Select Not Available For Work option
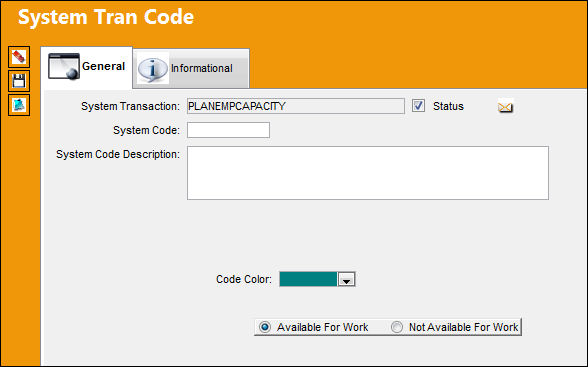The image size is (588, 367). click(397, 327)
